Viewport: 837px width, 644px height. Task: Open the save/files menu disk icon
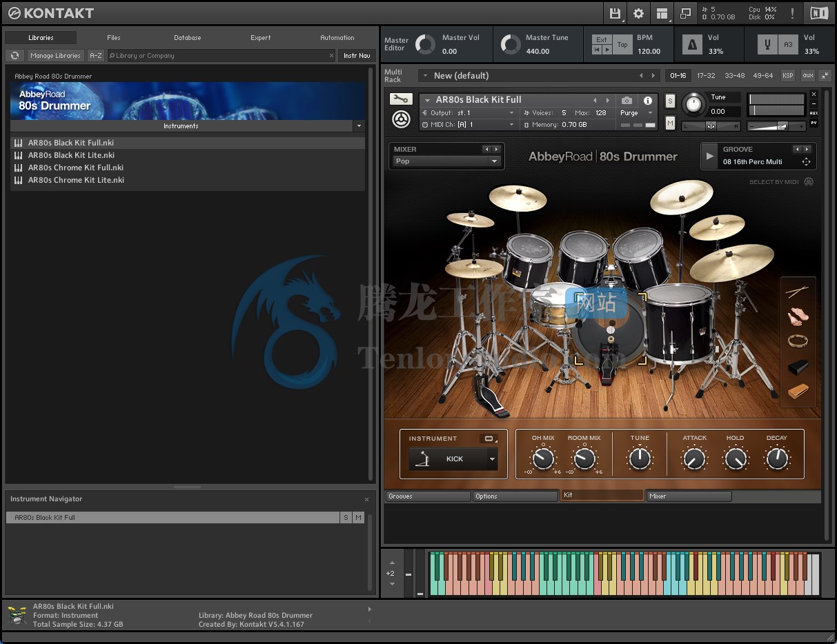coord(615,13)
